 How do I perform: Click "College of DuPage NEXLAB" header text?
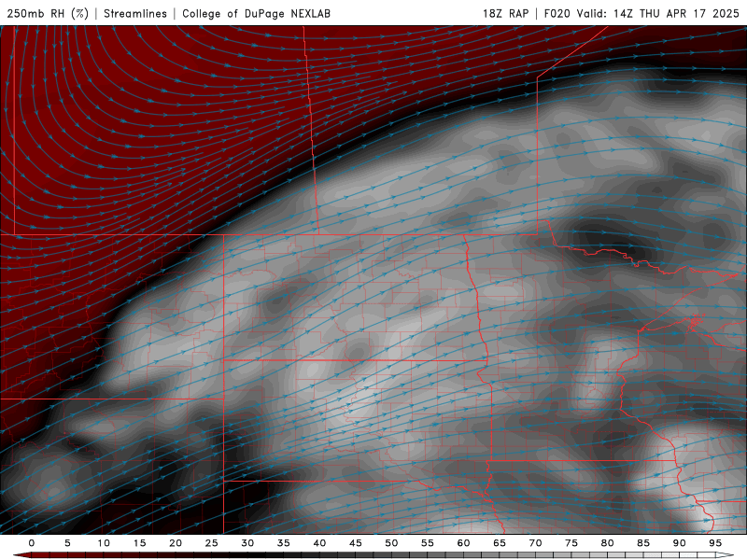256,13
